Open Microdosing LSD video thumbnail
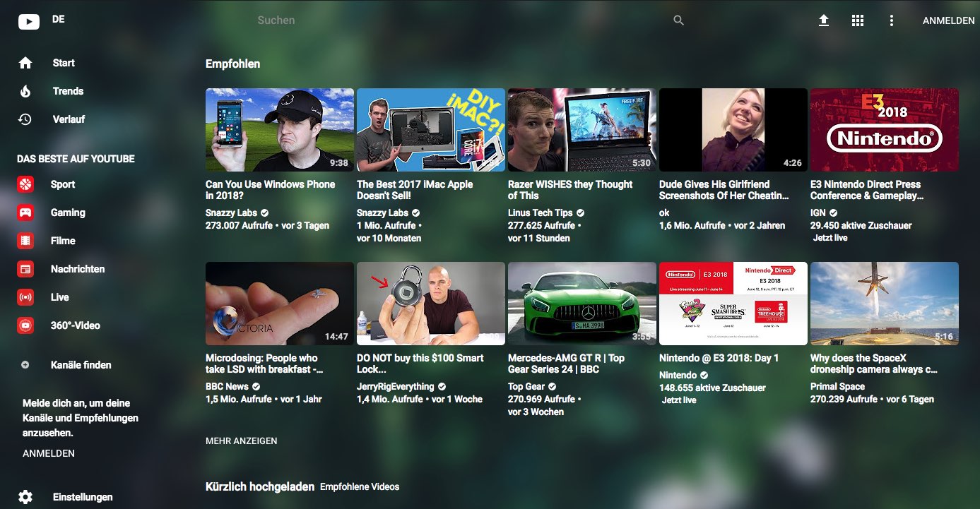The width and height of the screenshot is (980, 509). (280, 304)
